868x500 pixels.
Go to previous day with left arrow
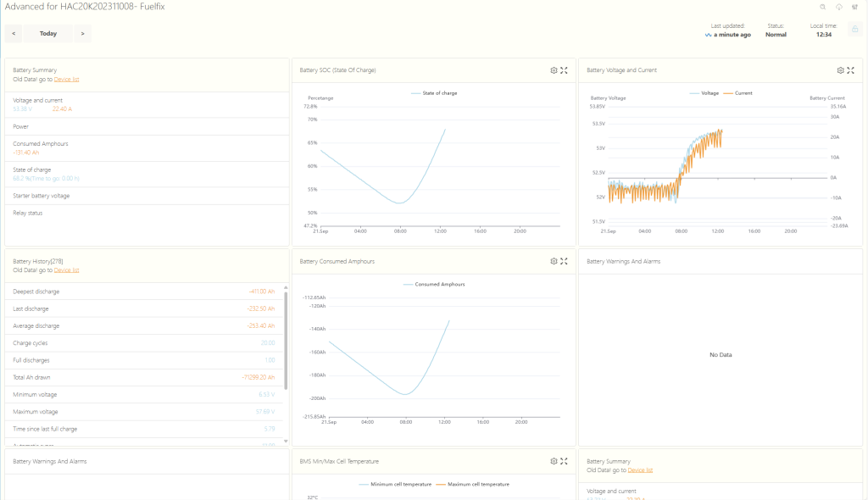(14, 34)
